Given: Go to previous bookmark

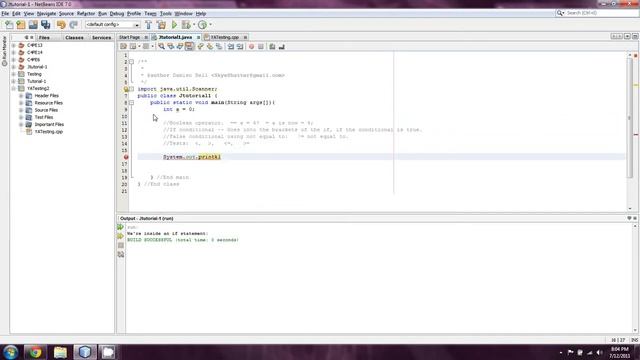Looking at the screenshot, I should 200,47.
